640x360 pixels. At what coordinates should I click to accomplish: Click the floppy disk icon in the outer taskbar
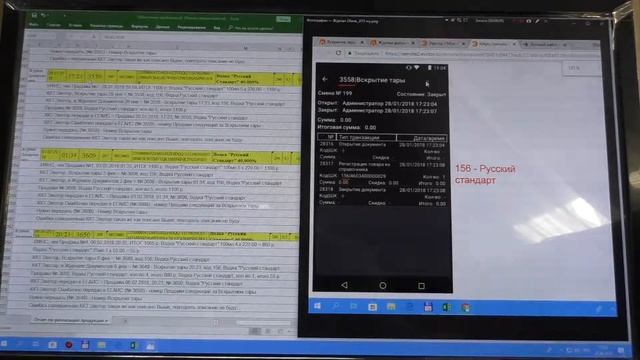[x=85, y=345]
